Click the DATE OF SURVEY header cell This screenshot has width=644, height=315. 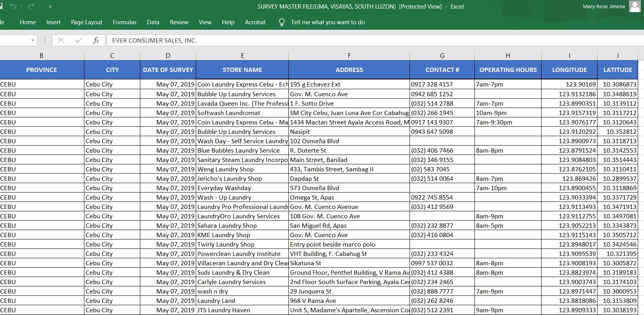(168, 70)
